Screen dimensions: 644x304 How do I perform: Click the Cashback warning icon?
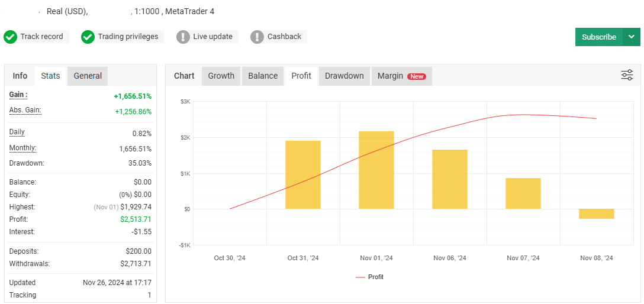tap(257, 37)
